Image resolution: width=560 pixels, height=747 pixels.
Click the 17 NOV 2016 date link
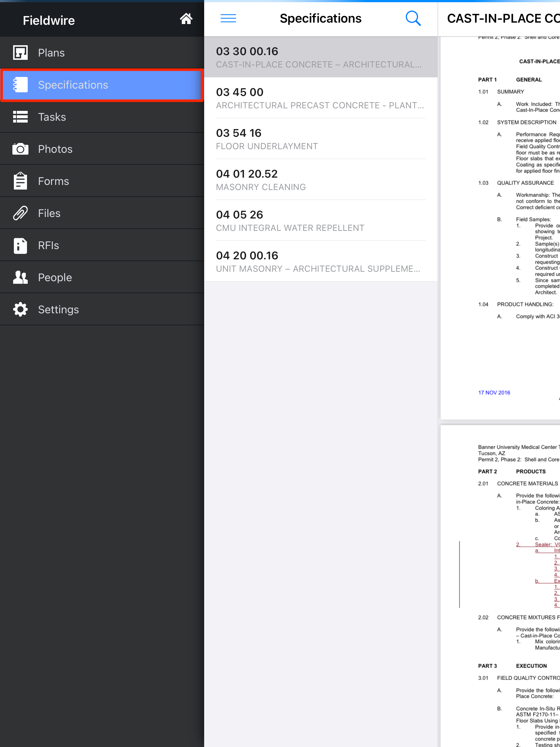point(494,392)
